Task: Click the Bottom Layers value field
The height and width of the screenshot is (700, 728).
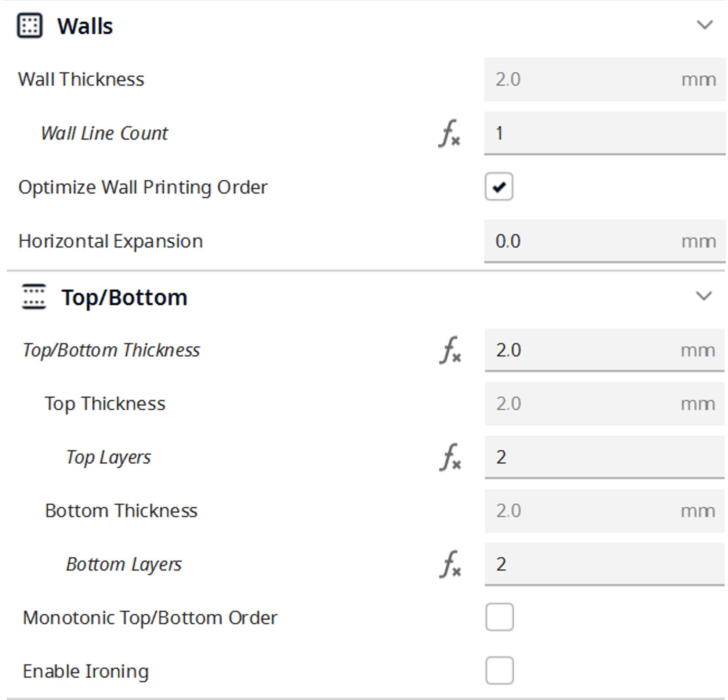Action: click(x=604, y=564)
